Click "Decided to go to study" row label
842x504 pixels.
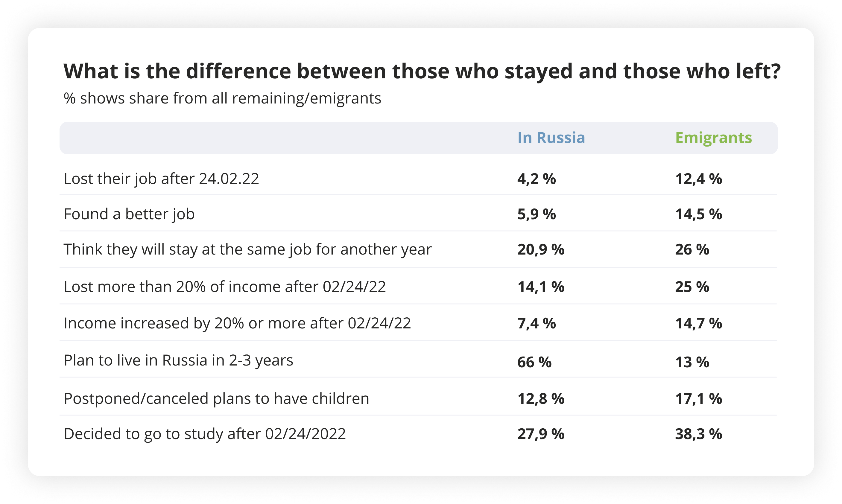pyautogui.click(x=204, y=434)
